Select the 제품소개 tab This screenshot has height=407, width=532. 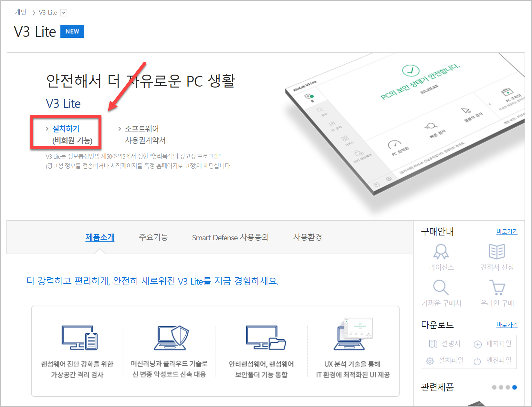(100, 237)
